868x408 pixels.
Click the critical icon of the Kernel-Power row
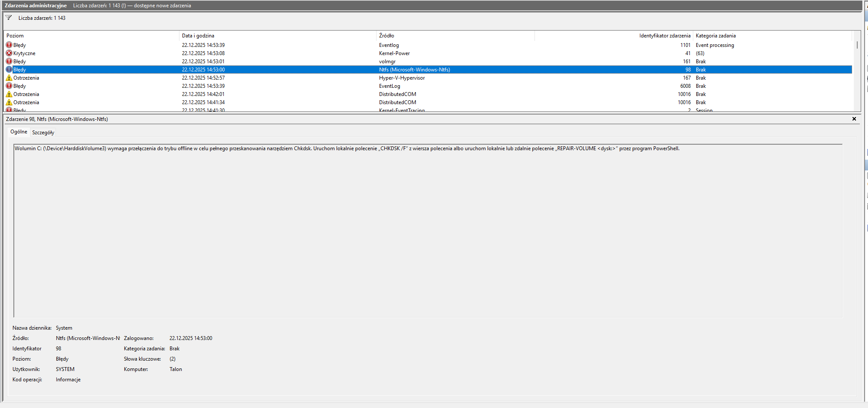coord(9,53)
